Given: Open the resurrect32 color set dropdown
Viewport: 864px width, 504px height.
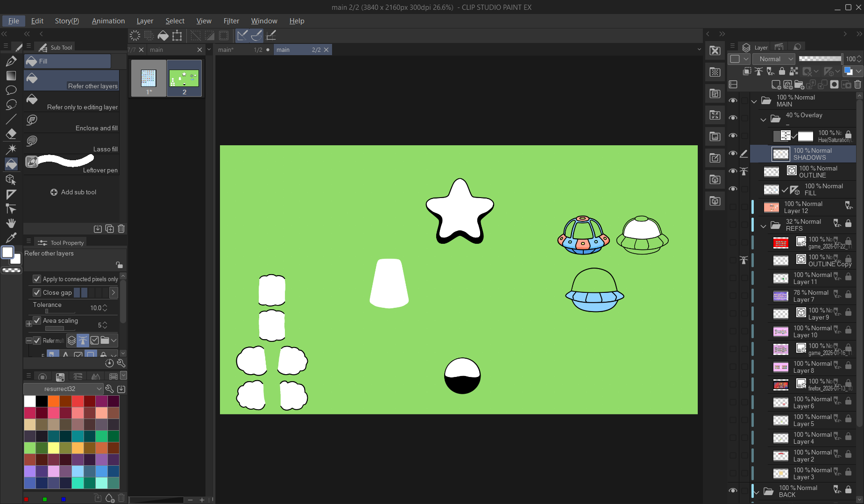Looking at the screenshot, I should pyautogui.click(x=63, y=389).
